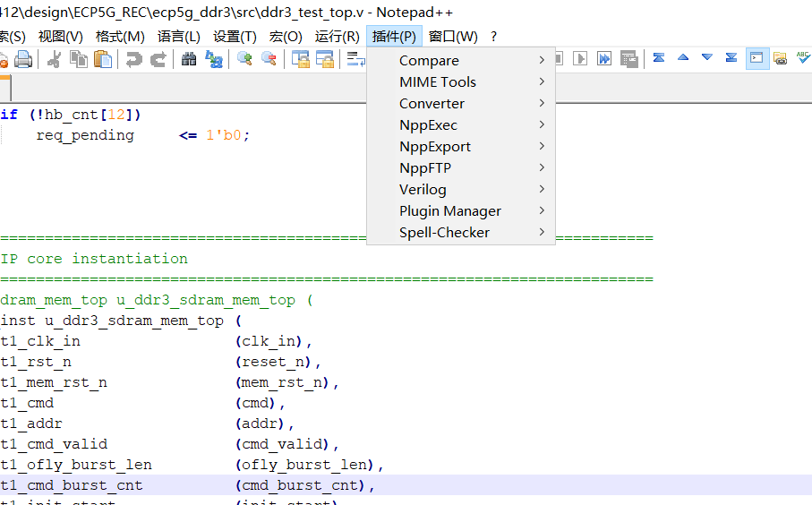Click the Zoom In magnifier icon
The width and height of the screenshot is (812, 505).
click(244, 59)
